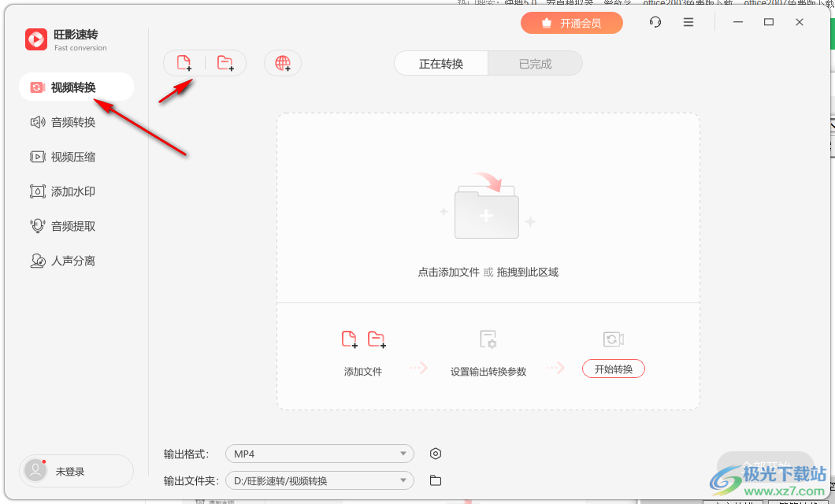Click 开始转换 to start conversion

[613, 368]
